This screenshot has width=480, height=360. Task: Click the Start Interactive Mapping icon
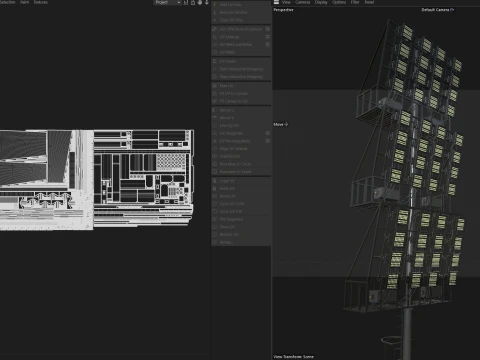(215, 69)
